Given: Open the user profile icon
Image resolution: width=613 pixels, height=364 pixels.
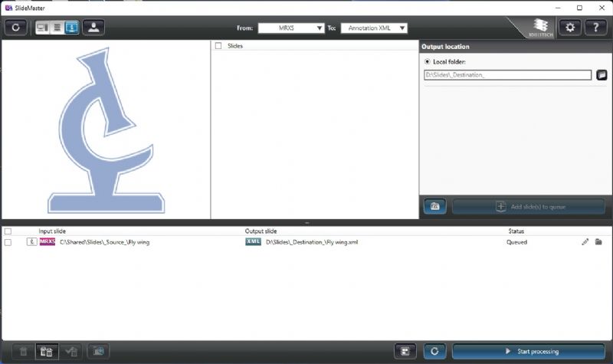Looking at the screenshot, I should (x=93, y=28).
